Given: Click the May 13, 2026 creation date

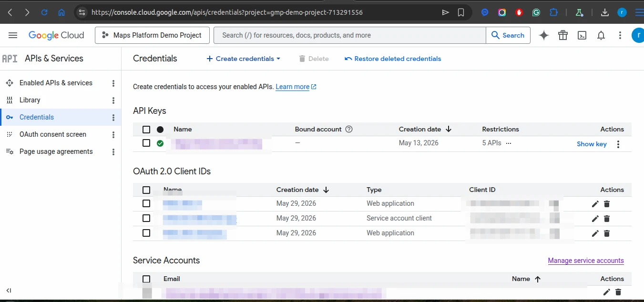Looking at the screenshot, I should 419,143.
